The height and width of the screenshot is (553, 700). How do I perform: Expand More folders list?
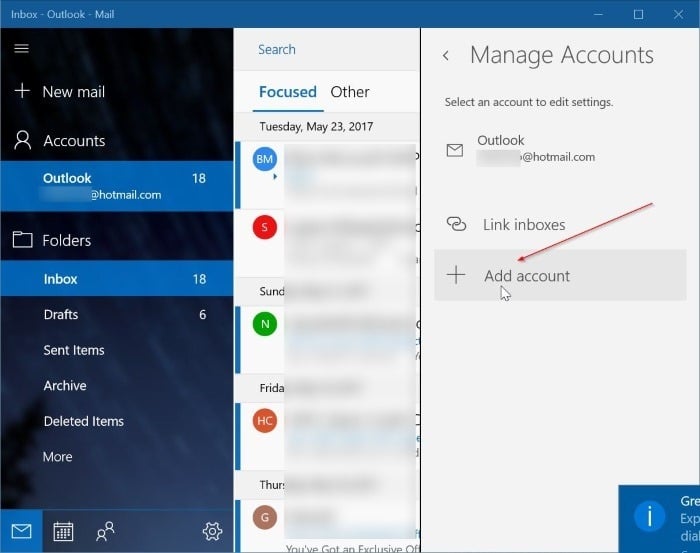(x=58, y=457)
